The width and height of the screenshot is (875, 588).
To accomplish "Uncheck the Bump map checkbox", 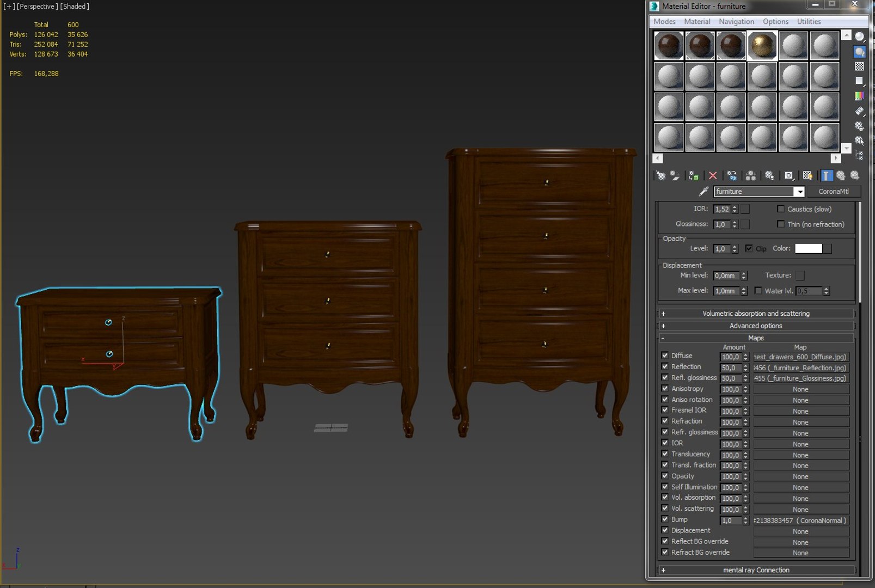I will click(x=665, y=519).
